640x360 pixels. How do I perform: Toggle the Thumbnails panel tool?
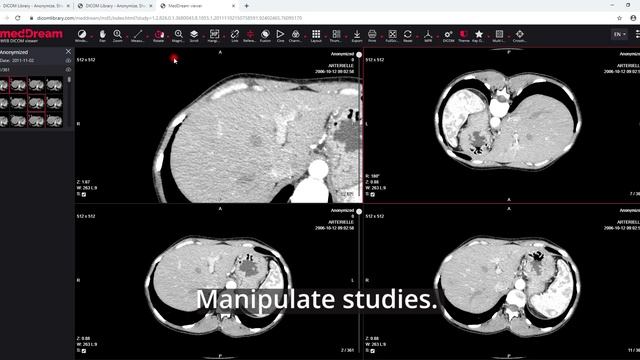[336, 35]
